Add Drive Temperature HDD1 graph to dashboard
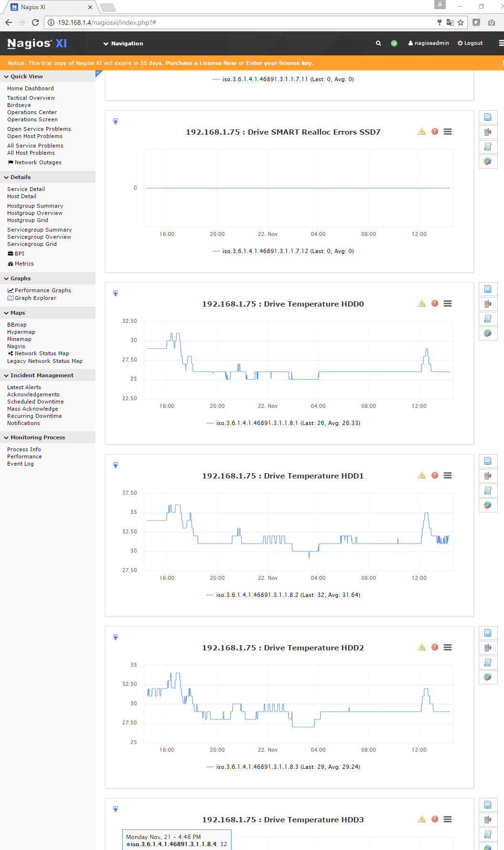 (115, 465)
